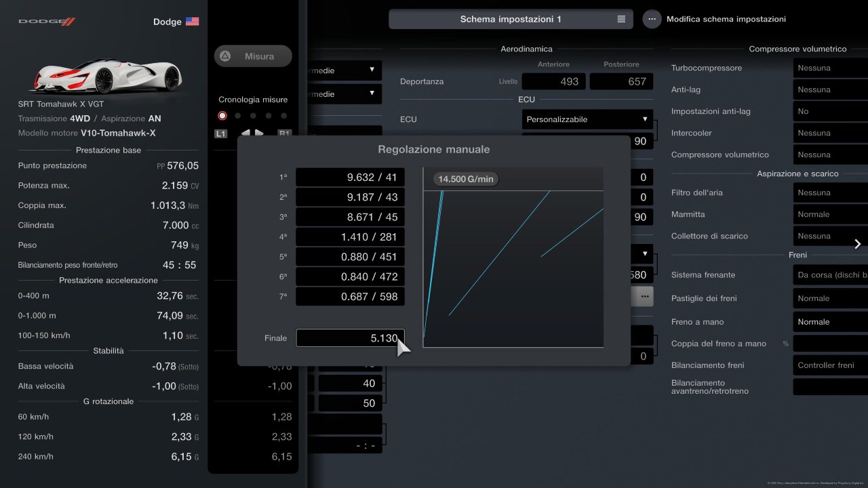Click the three-dots Modifica schema impostazioni icon
The image size is (868, 488).
pos(652,19)
